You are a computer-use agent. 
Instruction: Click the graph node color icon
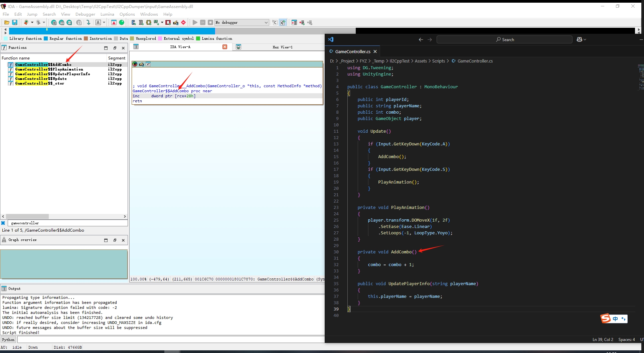tap(135, 64)
